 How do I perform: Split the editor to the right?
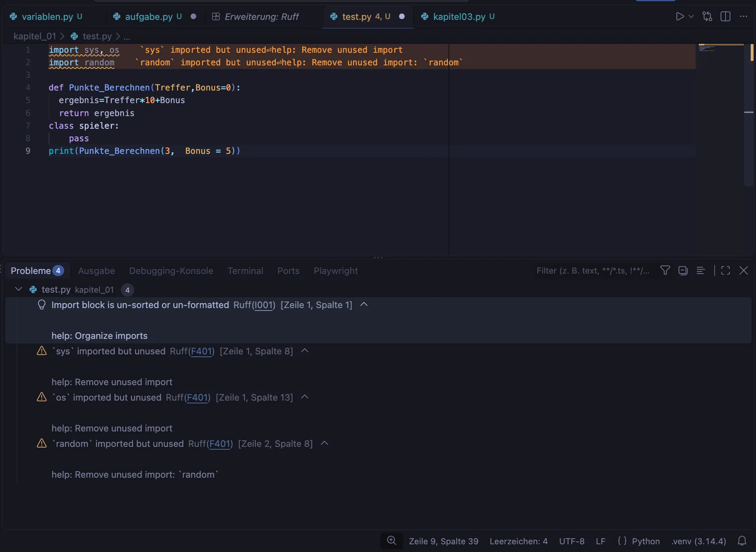click(x=726, y=17)
